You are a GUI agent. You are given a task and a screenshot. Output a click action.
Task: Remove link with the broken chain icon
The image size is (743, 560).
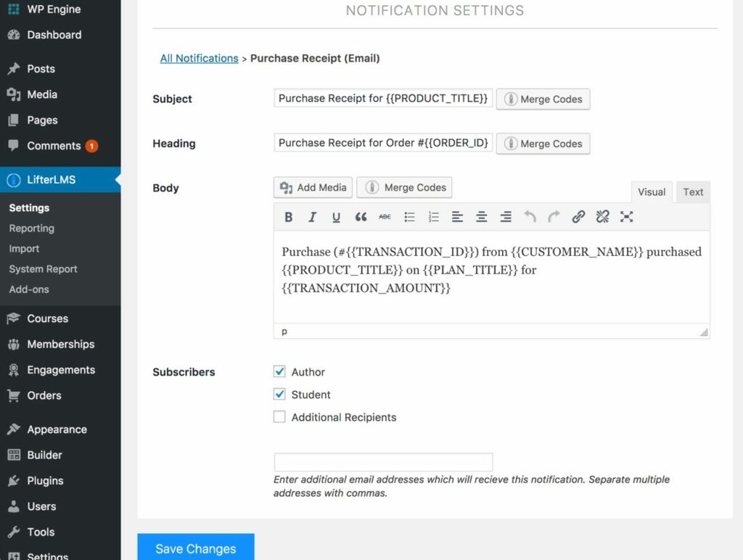(602, 217)
